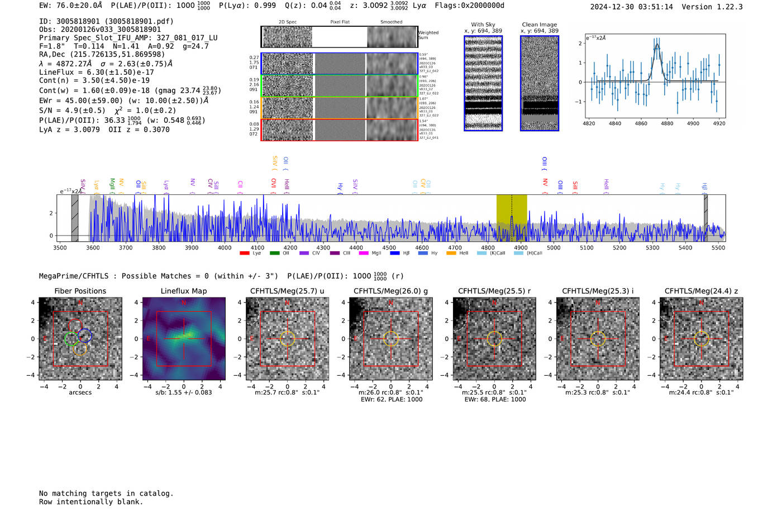This screenshot has width=782, height=532.
Task: Click the Primary Spec_Slot_IFU_AMP line
Action: [x=128, y=38]
